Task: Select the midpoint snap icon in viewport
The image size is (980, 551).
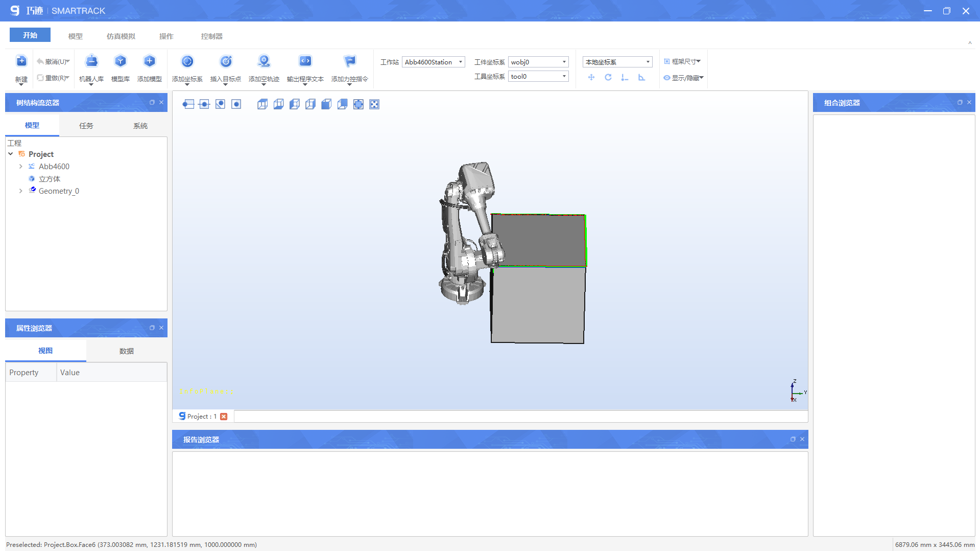Action: click(204, 104)
